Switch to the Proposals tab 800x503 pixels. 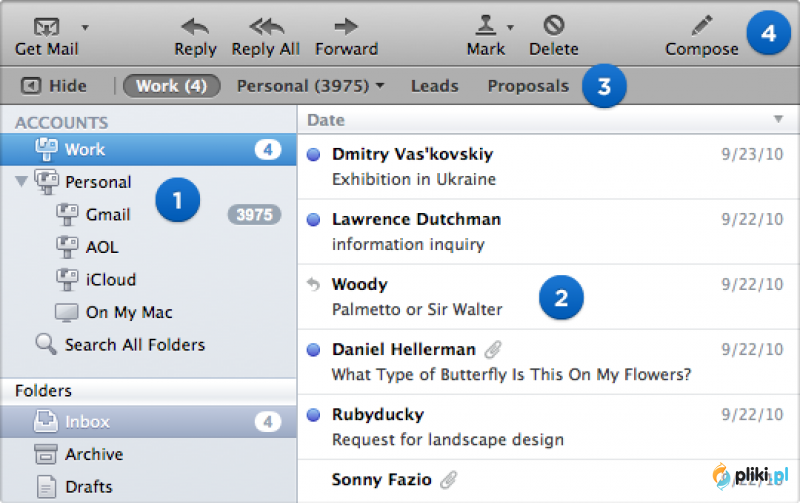coord(528,86)
